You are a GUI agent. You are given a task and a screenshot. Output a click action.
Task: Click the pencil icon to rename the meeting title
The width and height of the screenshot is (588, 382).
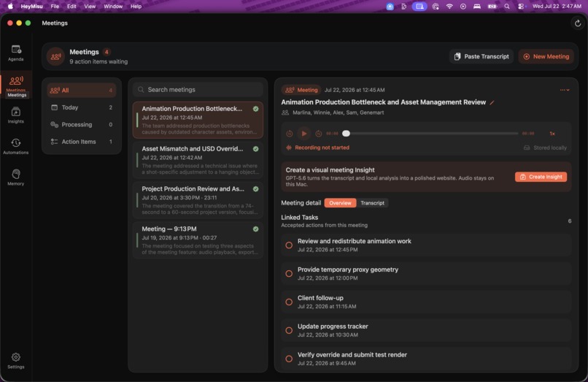[x=492, y=102]
